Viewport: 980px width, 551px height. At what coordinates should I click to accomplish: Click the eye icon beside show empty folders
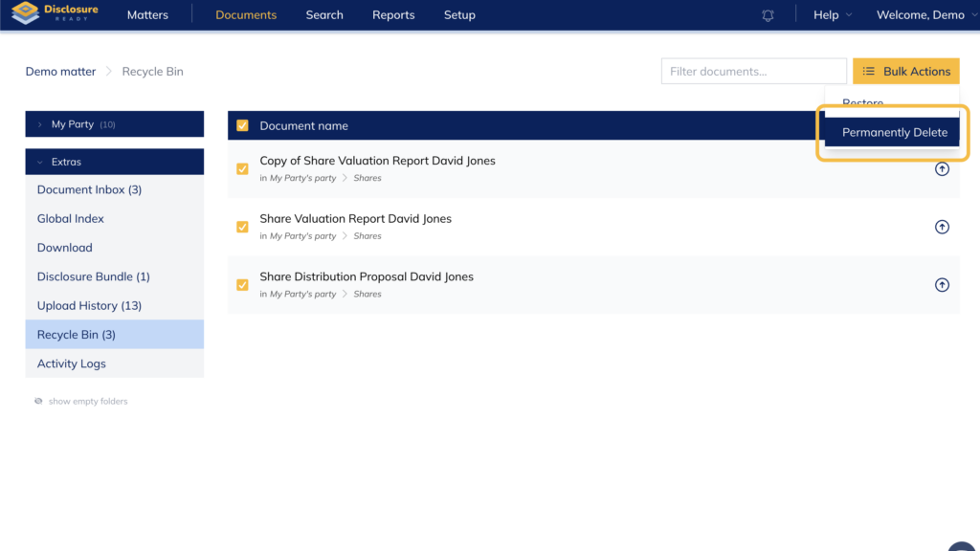(x=38, y=402)
